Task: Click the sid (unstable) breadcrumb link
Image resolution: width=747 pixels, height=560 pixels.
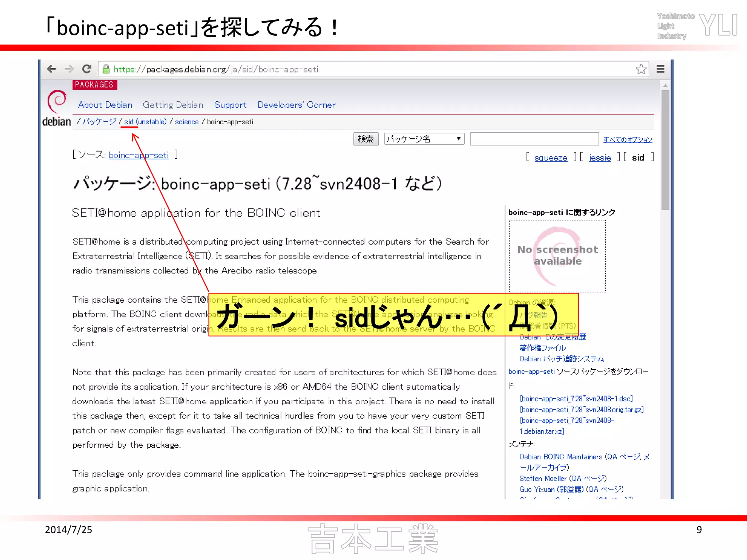Action: 145,122
